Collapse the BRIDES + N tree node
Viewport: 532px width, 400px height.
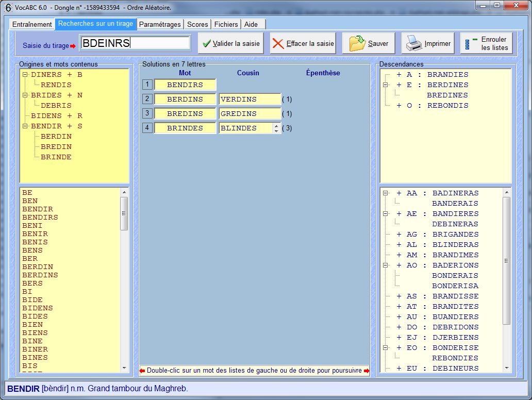[25, 95]
